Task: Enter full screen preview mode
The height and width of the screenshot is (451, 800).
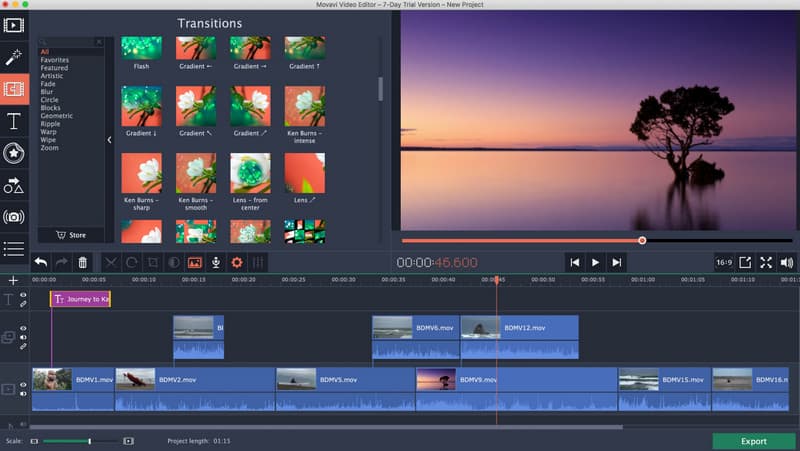Action: pyautogui.click(x=766, y=262)
